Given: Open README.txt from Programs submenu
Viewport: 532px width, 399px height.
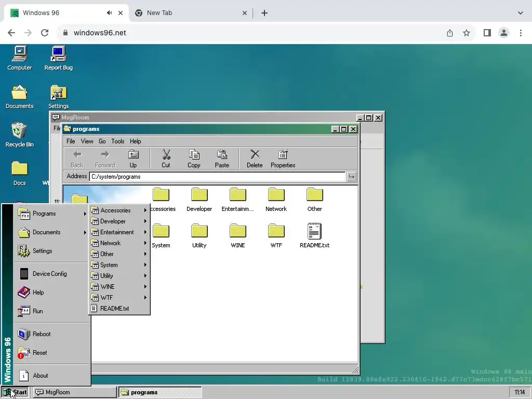Looking at the screenshot, I should [x=119, y=309].
